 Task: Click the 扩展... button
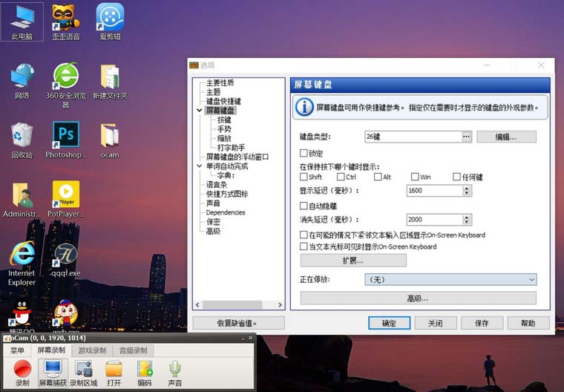coord(353,261)
